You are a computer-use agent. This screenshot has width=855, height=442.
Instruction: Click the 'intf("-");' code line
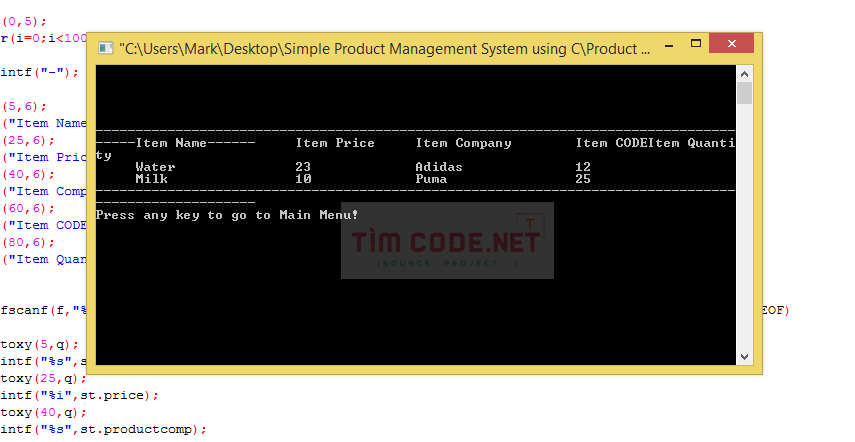40,72
